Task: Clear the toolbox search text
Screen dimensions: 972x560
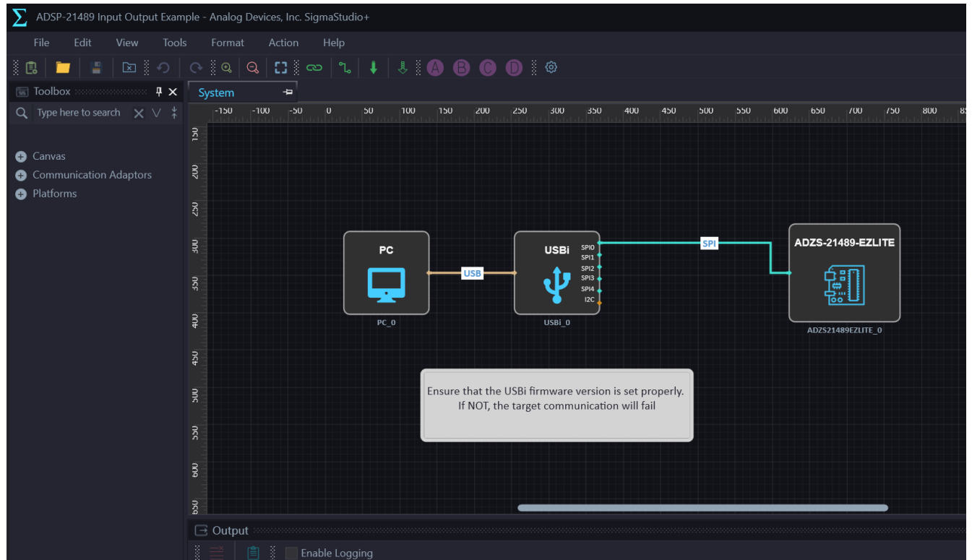Action: [x=139, y=113]
